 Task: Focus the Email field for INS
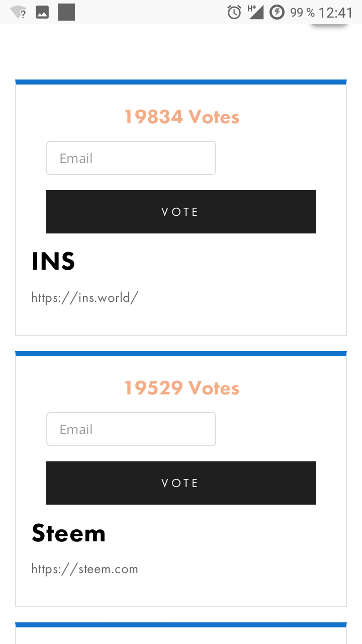pyautogui.click(x=131, y=158)
